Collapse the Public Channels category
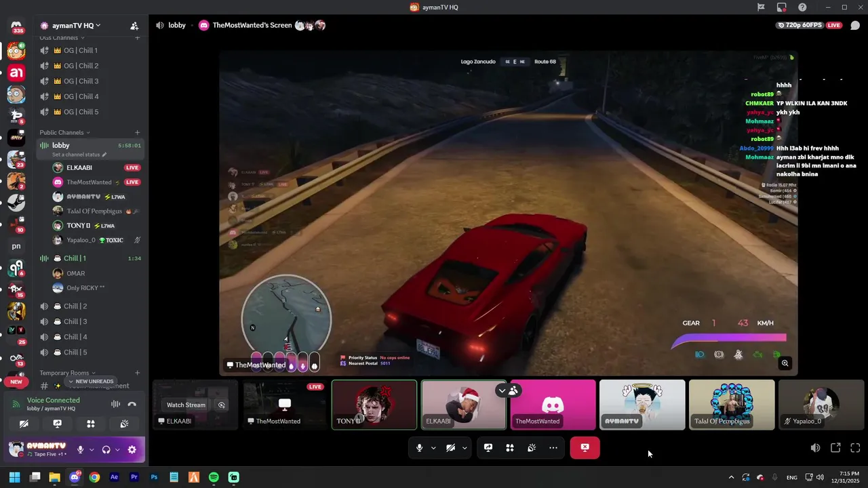This screenshot has height=488, width=868. [64, 132]
